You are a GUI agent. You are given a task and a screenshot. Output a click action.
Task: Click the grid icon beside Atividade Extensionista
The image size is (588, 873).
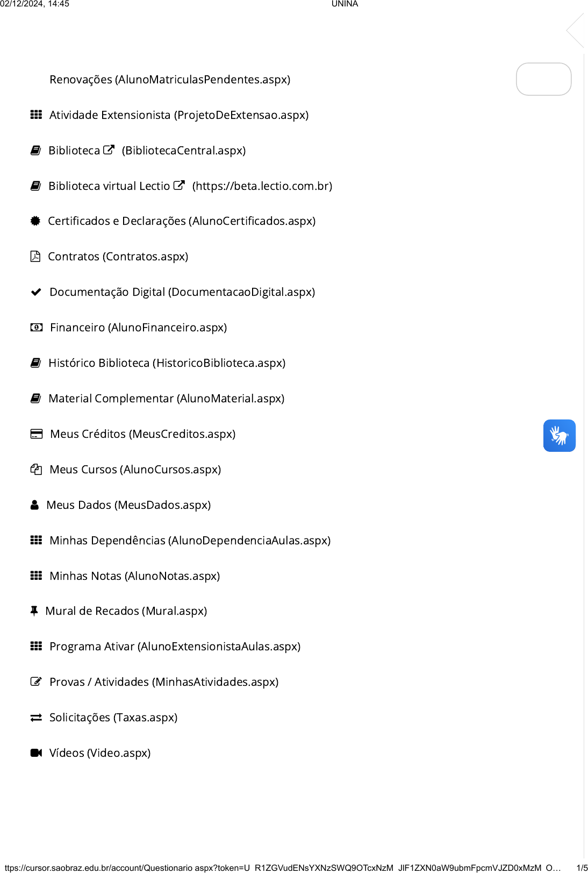[x=36, y=115]
